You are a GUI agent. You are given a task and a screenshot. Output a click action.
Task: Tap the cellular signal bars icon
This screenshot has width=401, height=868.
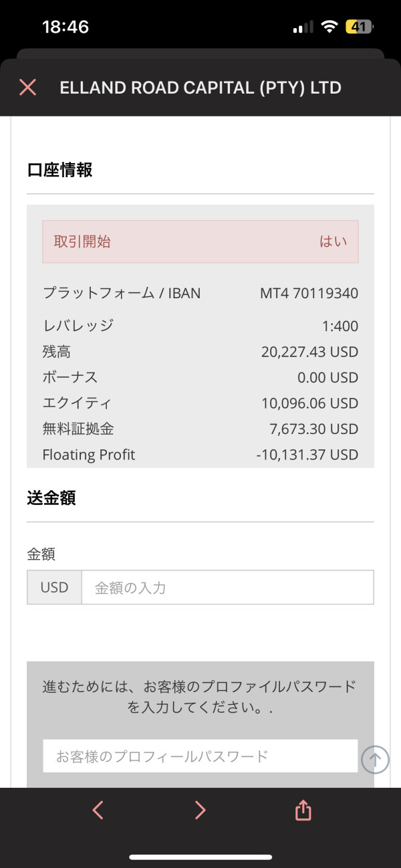(303, 27)
